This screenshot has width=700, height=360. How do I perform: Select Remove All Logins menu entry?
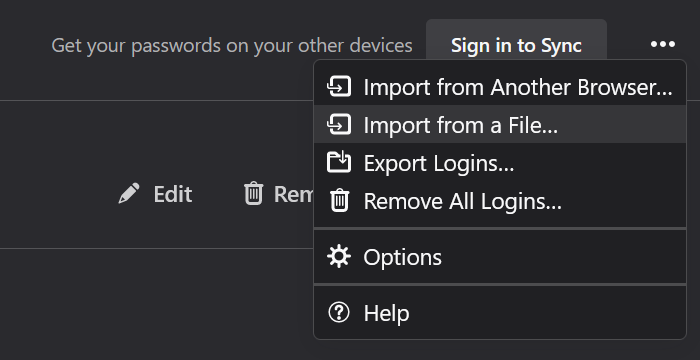[500, 201]
